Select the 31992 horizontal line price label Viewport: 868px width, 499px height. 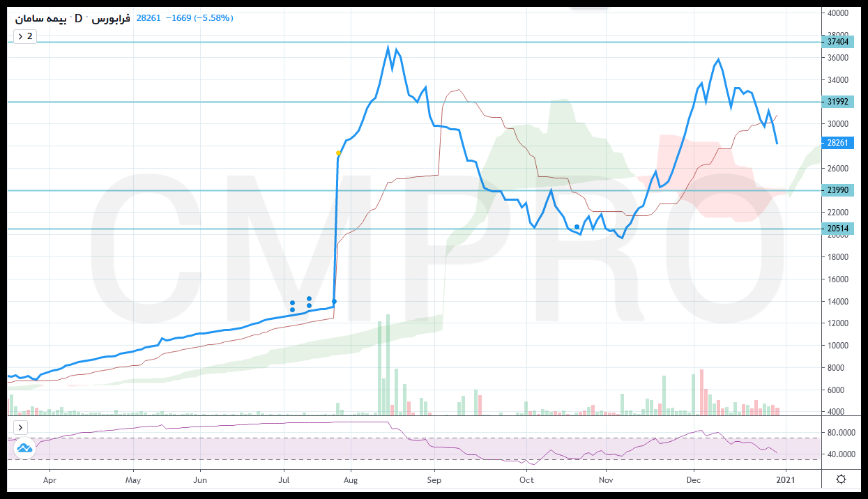[x=838, y=102]
